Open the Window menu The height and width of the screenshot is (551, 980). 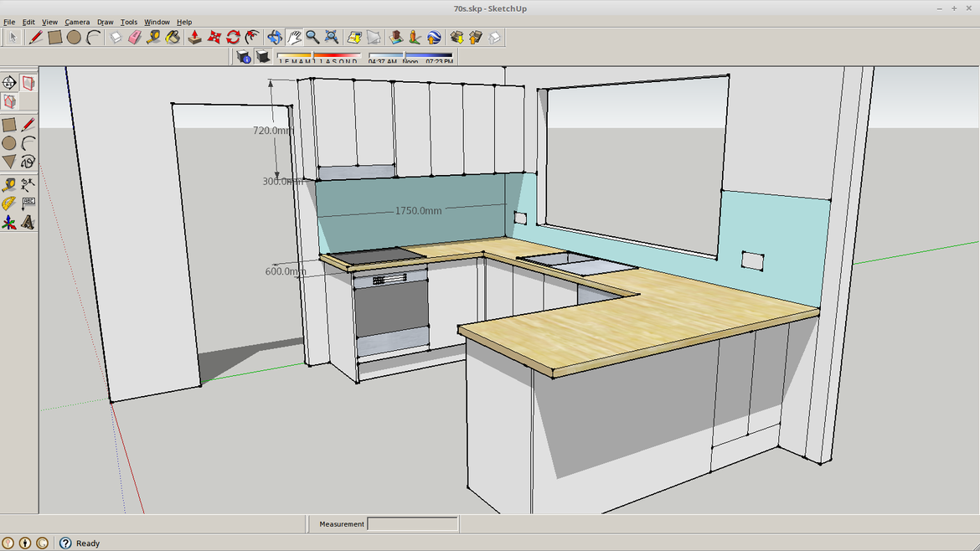pos(157,22)
